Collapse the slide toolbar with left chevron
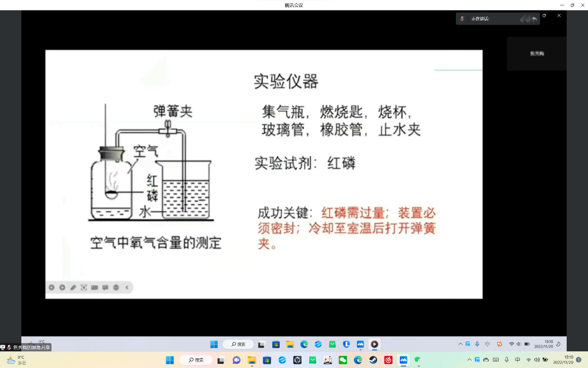This screenshot has height=368, width=588. click(x=127, y=288)
